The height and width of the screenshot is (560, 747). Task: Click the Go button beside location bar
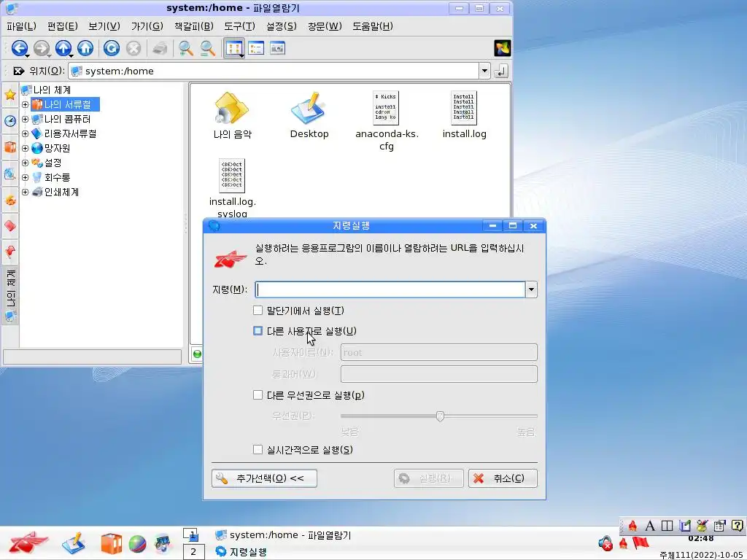500,71
